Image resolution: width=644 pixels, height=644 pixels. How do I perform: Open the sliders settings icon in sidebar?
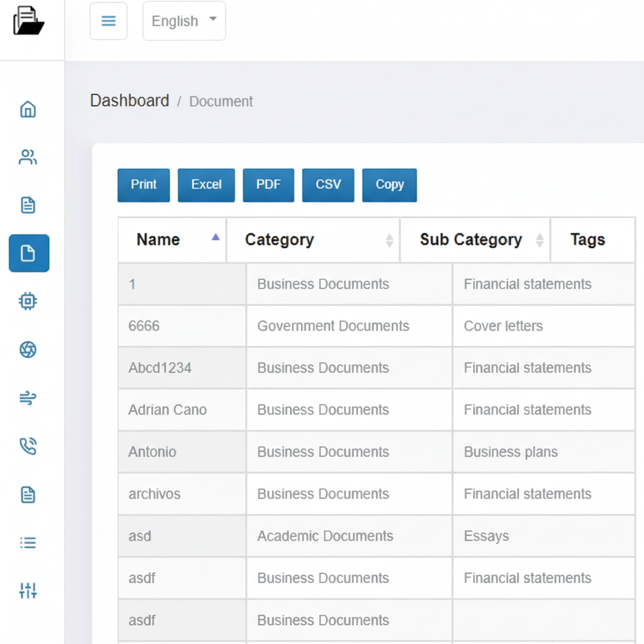pyautogui.click(x=28, y=591)
